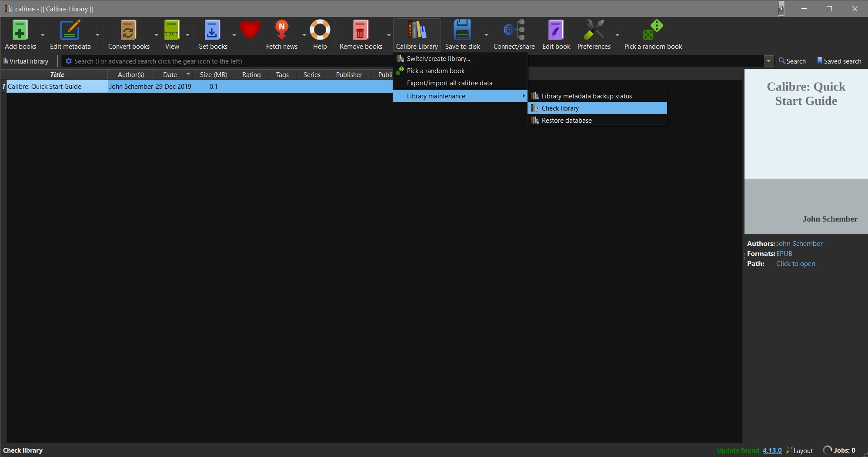
Task: Click the Calibre Library bookshelf icon
Action: [x=417, y=30]
